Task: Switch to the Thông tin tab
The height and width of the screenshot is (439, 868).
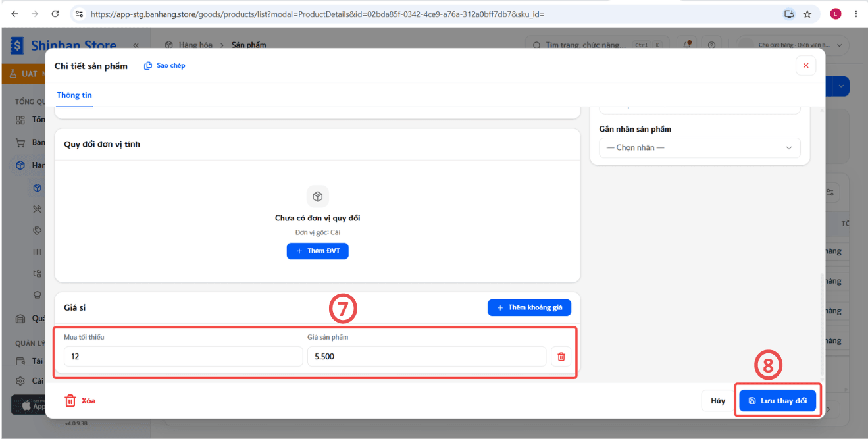Action: (74, 95)
